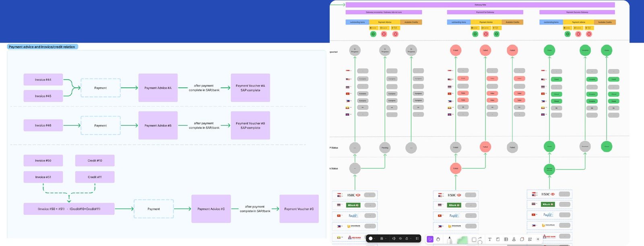Image resolution: width=644 pixels, height=246 pixels.
Task: Open the white fill color swatch
Action: (371, 238)
